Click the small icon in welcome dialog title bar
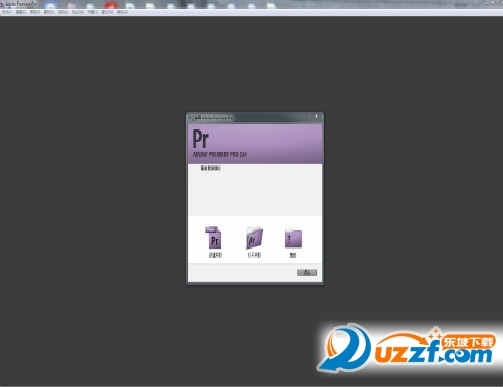This screenshot has height=387, width=503. 191,118
